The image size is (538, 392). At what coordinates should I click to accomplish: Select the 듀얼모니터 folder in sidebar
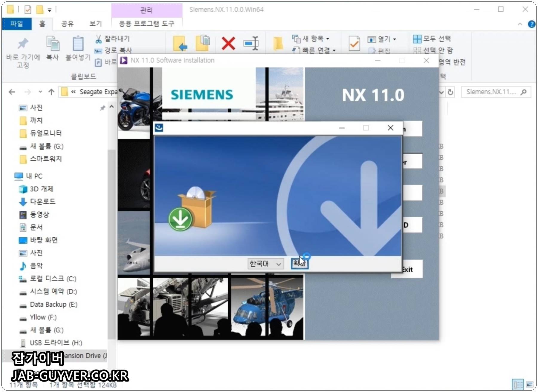40,133
